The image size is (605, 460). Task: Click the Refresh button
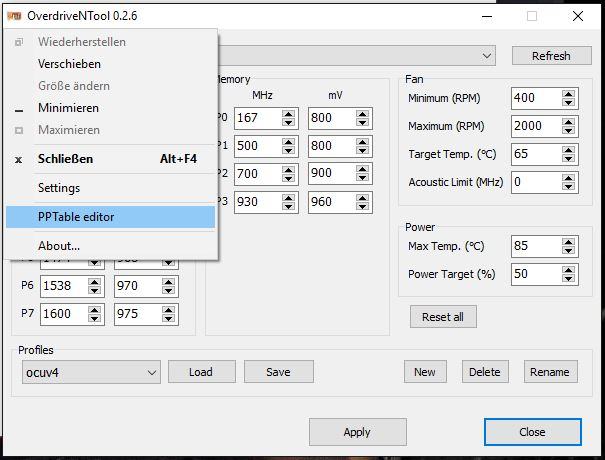point(551,56)
